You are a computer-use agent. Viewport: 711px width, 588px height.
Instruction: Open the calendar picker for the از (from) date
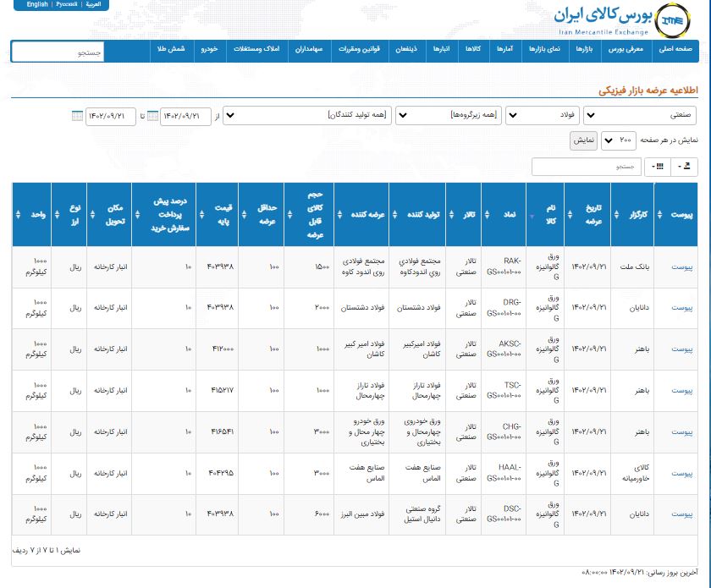coord(153,116)
